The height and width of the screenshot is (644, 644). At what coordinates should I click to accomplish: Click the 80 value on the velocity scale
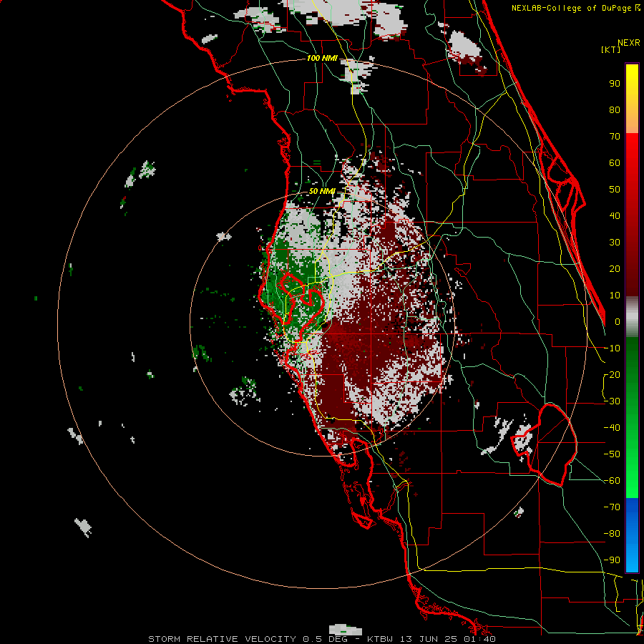click(x=615, y=110)
